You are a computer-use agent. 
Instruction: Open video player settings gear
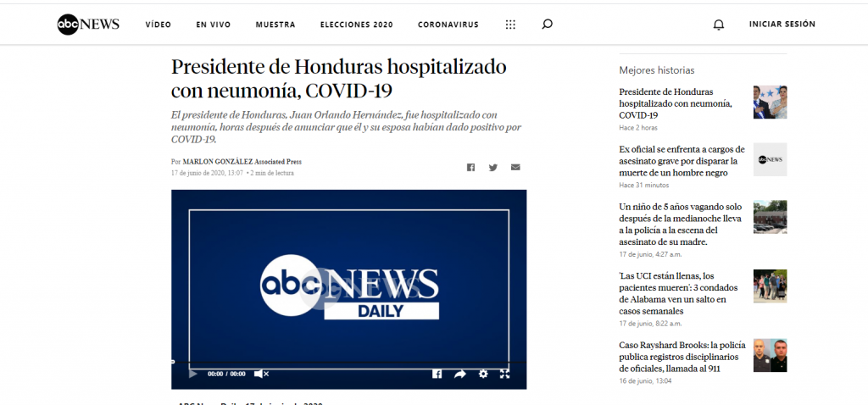[x=483, y=374]
